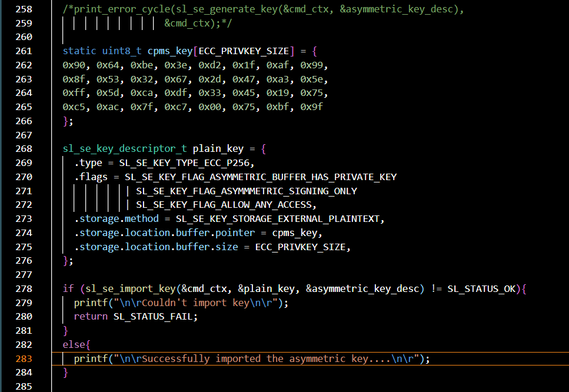Screen dimensions: 569x392
Task: Click "Couldn't import key" string
Action: [x=196, y=303]
